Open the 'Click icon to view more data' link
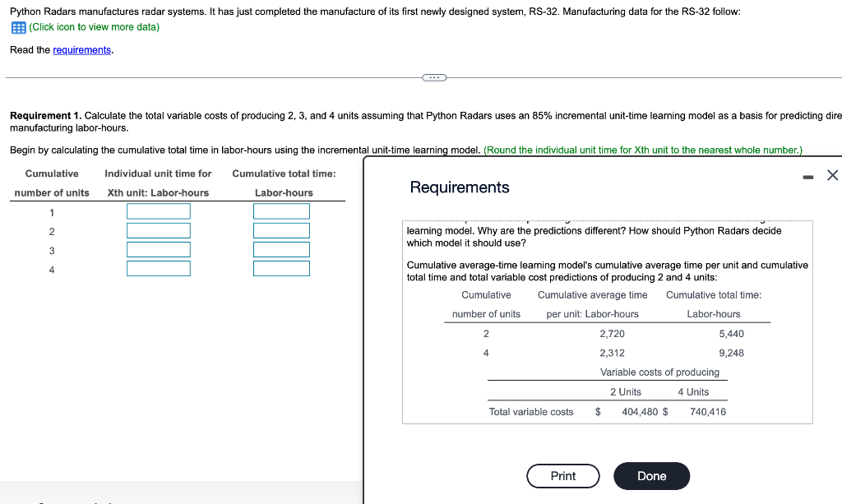The width and height of the screenshot is (842, 504). pos(94,27)
